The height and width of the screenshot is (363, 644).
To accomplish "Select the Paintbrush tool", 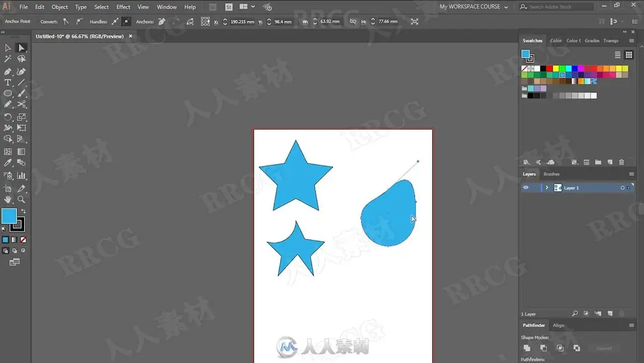I will [21, 93].
